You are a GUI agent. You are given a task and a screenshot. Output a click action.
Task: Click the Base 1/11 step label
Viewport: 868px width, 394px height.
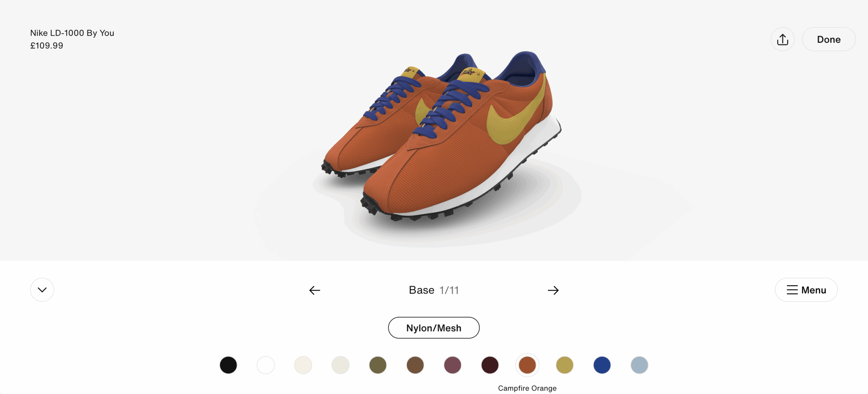coord(434,290)
